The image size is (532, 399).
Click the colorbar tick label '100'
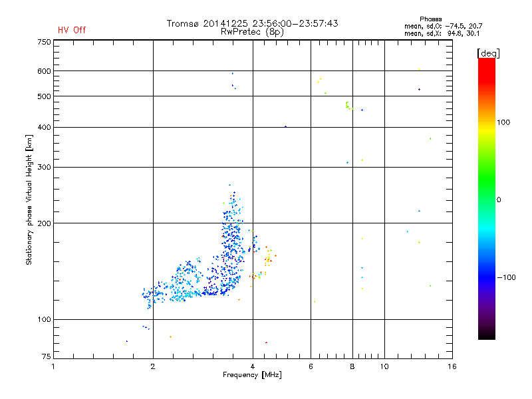[x=503, y=122]
